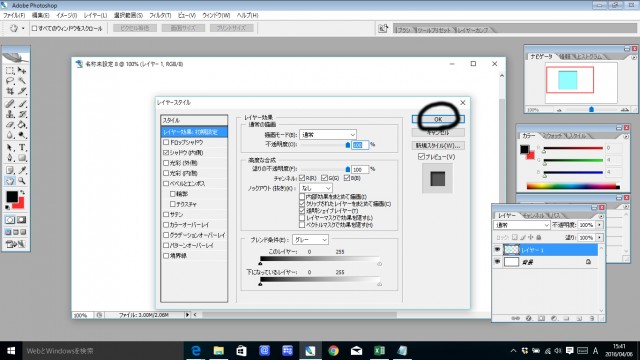Select the 背景 layer thumbnail
The image size is (640, 360).
[x=511, y=262]
